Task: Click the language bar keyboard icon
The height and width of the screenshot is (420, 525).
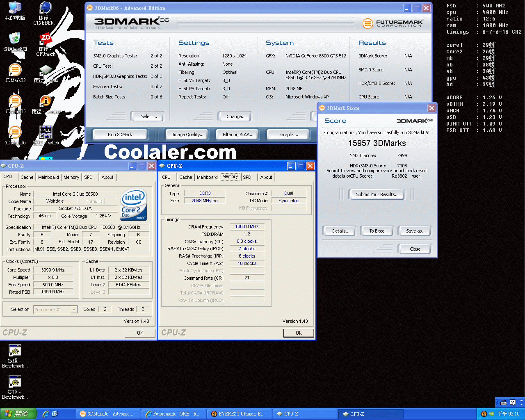Action: point(503,403)
